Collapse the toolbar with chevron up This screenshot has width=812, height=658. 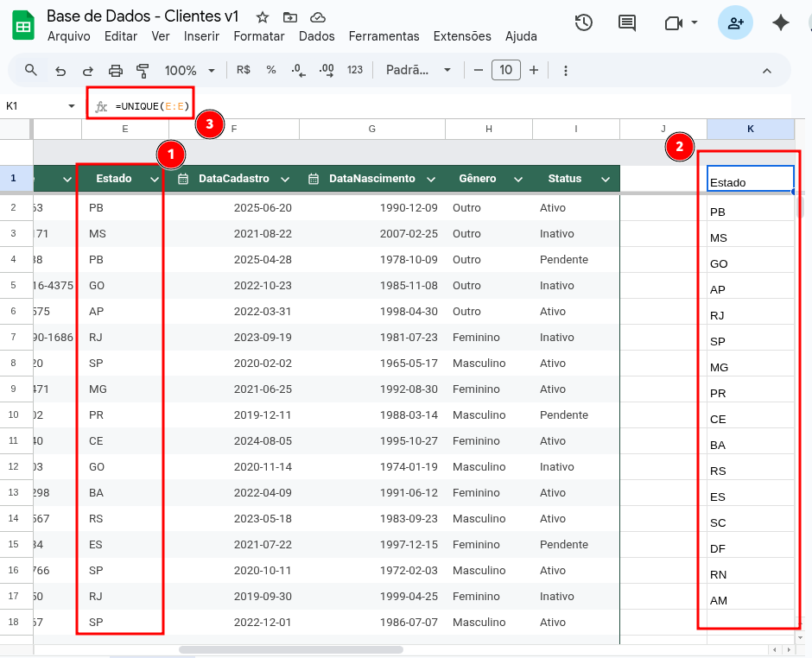click(x=767, y=71)
